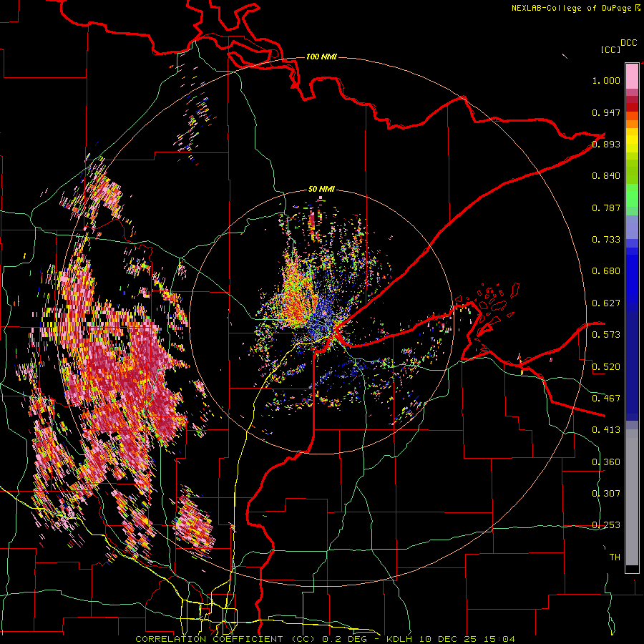This screenshot has height=644, width=644.
Task: Click the pink top segment of color bar
Action: [632, 76]
